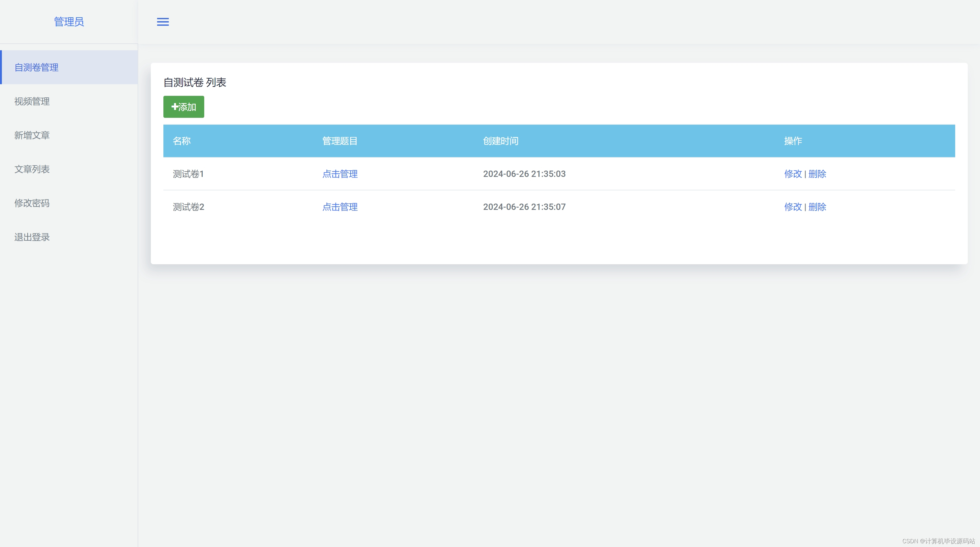980x547 pixels.
Task: Choose 修改密码 in the sidebar
Action: 32,203
